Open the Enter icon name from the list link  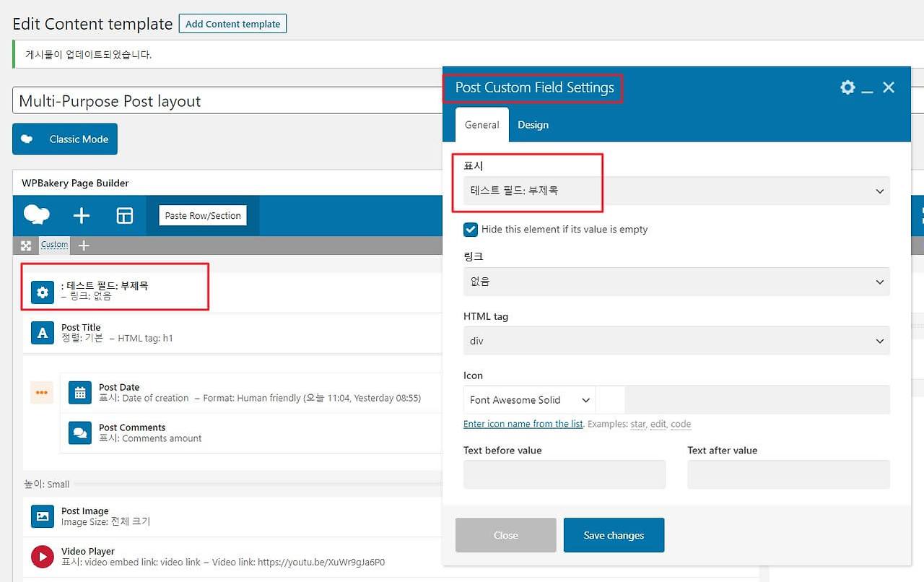(523, 424)
